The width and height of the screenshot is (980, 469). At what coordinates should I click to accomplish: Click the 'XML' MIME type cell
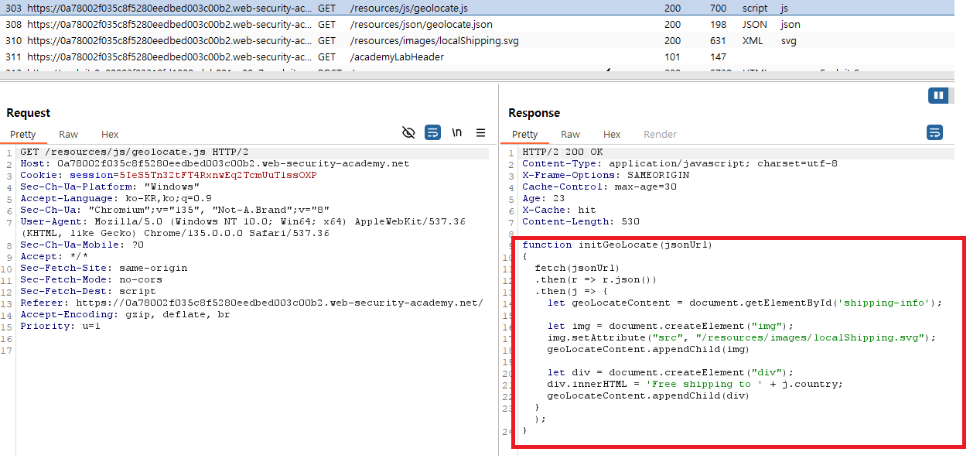[x=753, y=40]
